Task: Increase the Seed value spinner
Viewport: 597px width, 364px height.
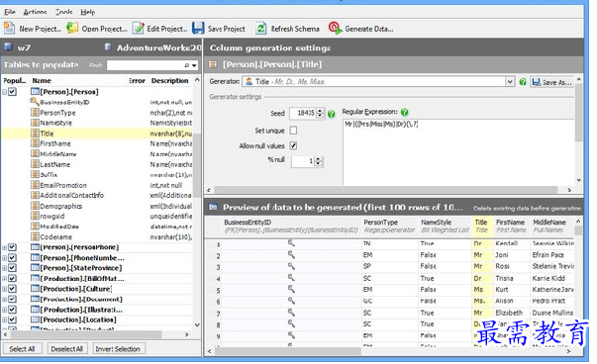Action: click(x=320, y=111)
